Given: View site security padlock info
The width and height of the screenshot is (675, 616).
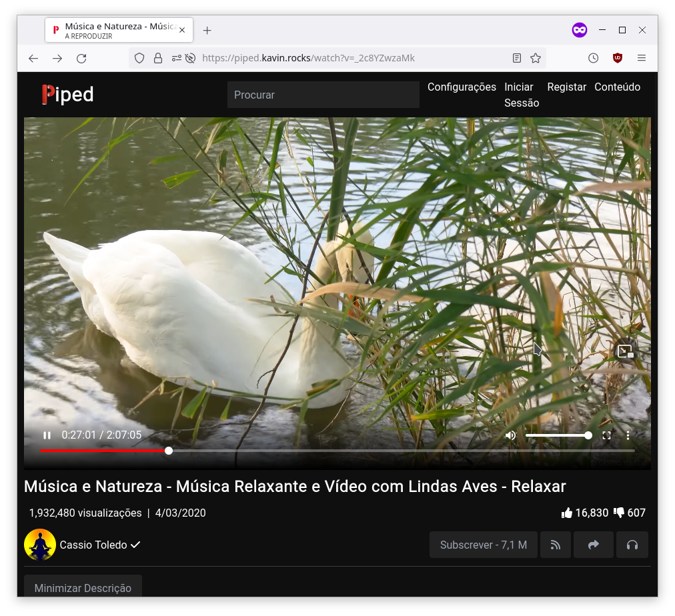Looking at the screenshot, I should click(158, 58).
